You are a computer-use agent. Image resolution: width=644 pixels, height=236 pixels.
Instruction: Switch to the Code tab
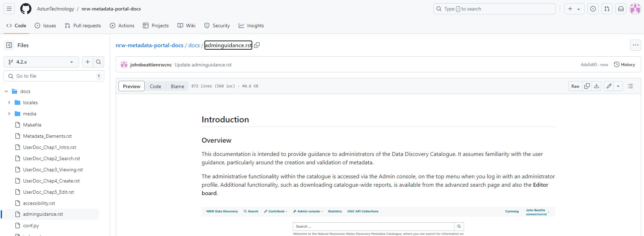pyautogui.click(x=16, y=26)
